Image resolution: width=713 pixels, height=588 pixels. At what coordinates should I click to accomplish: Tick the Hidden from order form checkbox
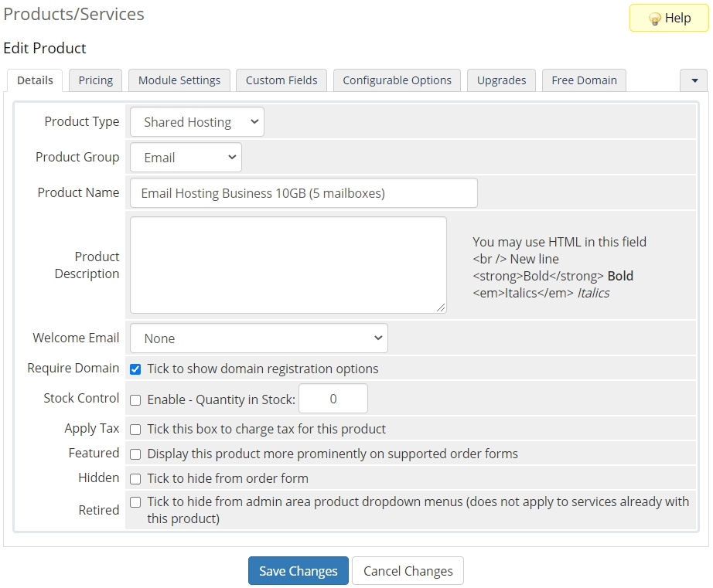135,479
